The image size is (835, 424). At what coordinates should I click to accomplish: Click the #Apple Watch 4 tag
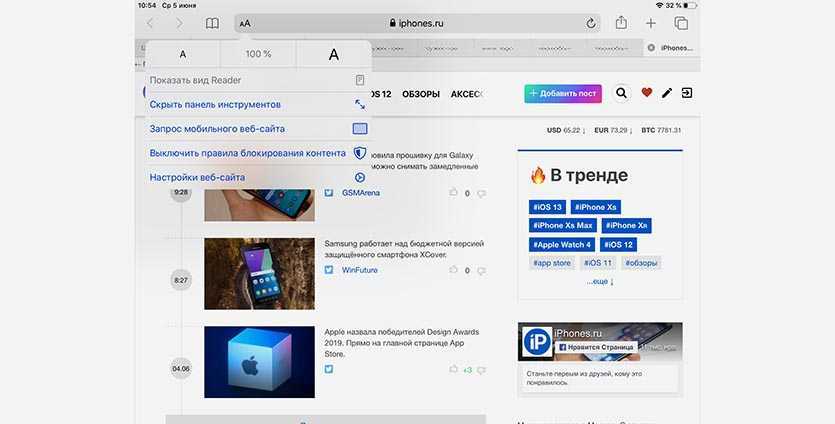(562, 244)
